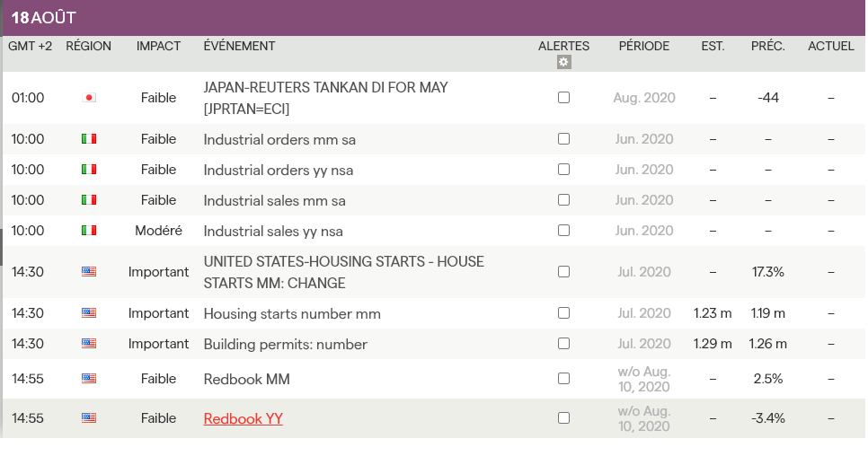Click the IMPACT column header
This screenshot has width=868, height=465.
[x=158, y=46]
